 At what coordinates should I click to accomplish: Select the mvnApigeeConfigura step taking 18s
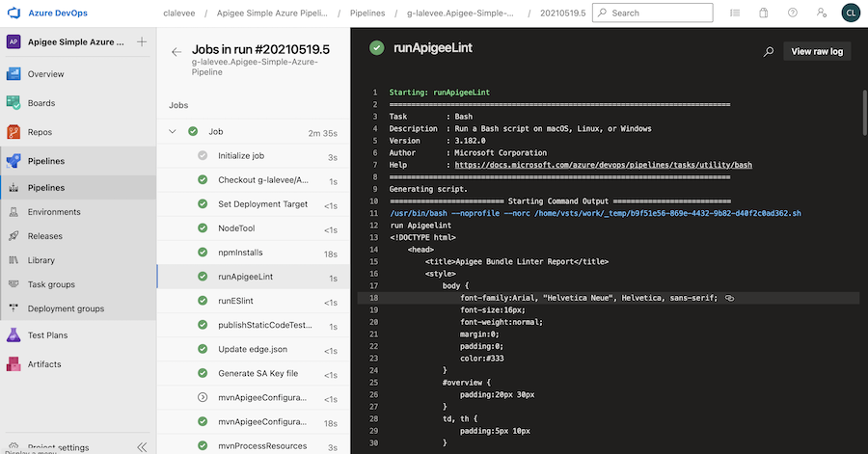click(254, 422)
